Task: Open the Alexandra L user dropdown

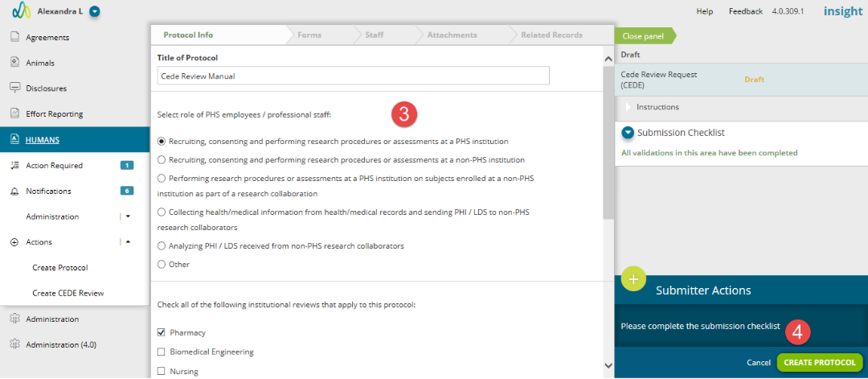Action: 94,11
